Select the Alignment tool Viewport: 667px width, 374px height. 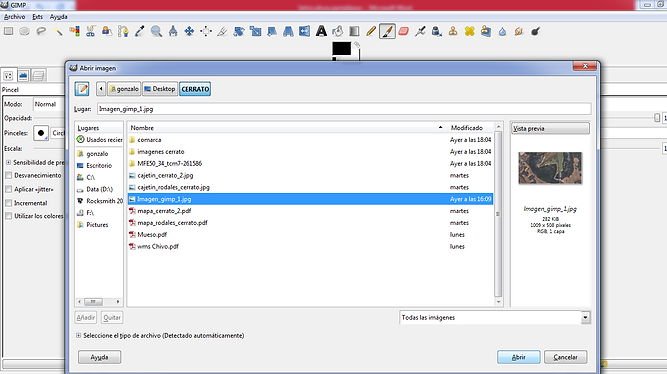tap(206, 31)
